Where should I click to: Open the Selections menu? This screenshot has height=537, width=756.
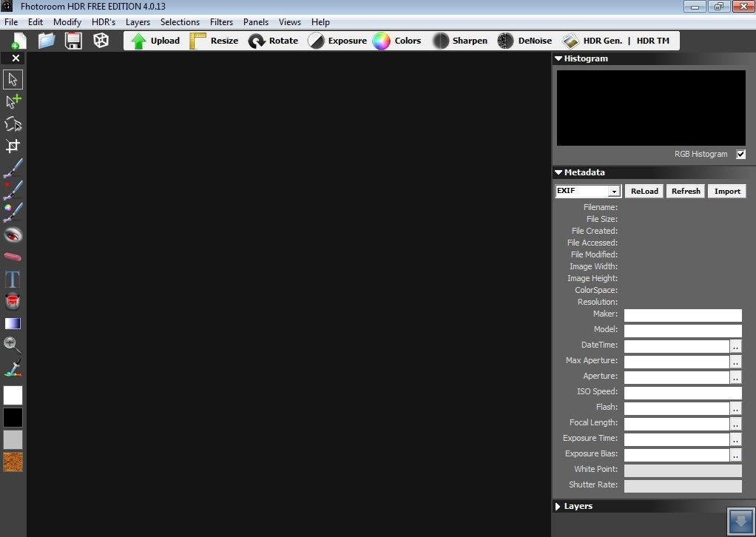180,22
